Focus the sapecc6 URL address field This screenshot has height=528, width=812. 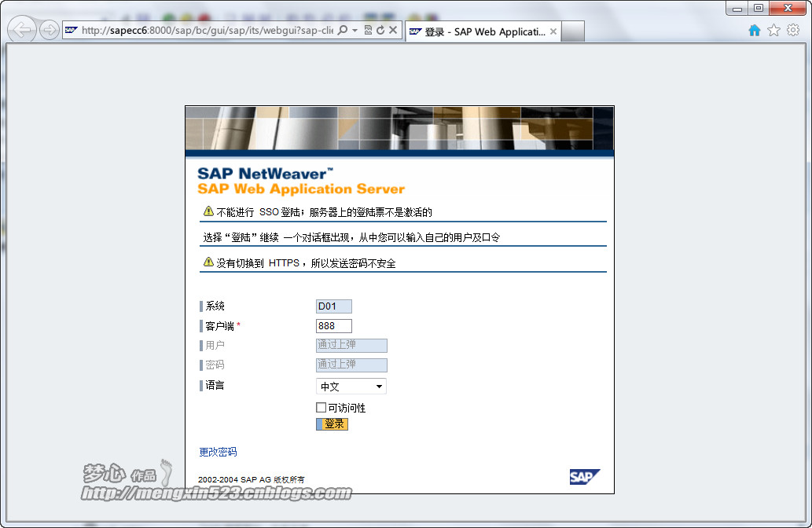coord(208,30)
